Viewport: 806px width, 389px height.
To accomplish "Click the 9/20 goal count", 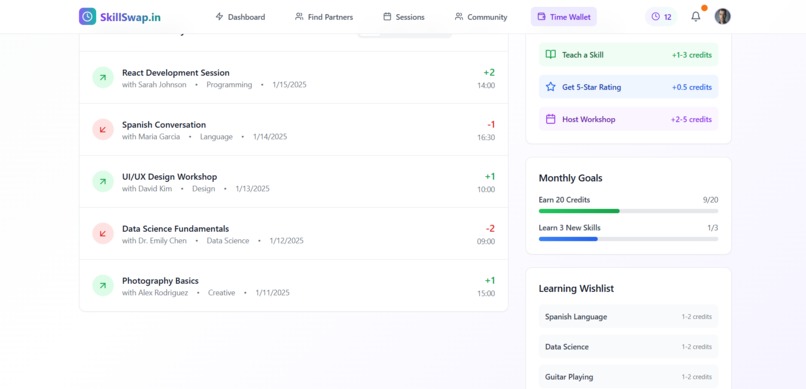I will (710, 200).
